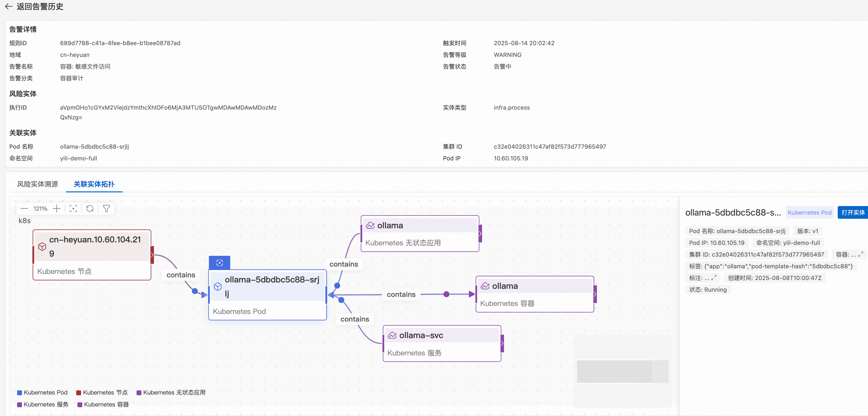Click the fit-to-view icon in topology toolbar
The image size is (868, 416).
click(73, 209)
